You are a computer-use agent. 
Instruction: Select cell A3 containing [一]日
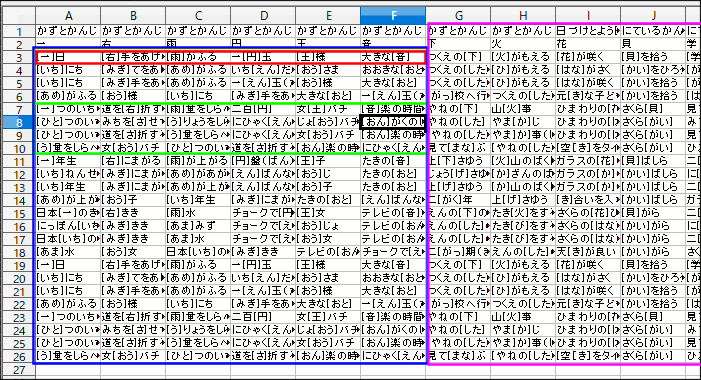pyautogui.click(x=68, y=57)
